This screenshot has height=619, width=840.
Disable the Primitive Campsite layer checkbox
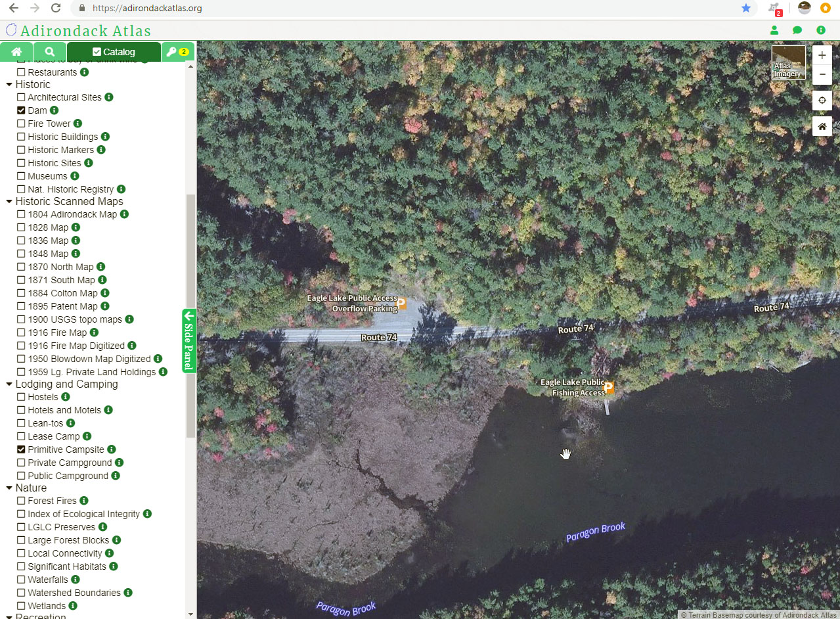(x=21, y=449)
